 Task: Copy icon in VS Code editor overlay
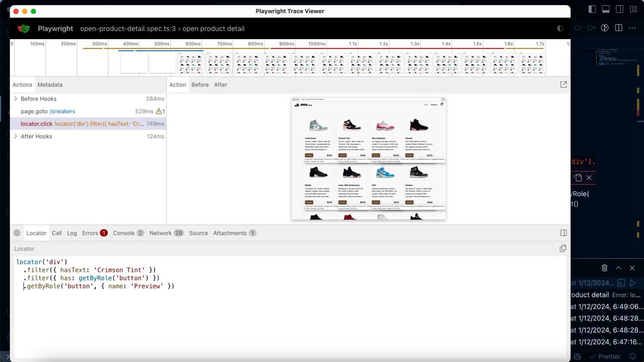pos(578,177)
